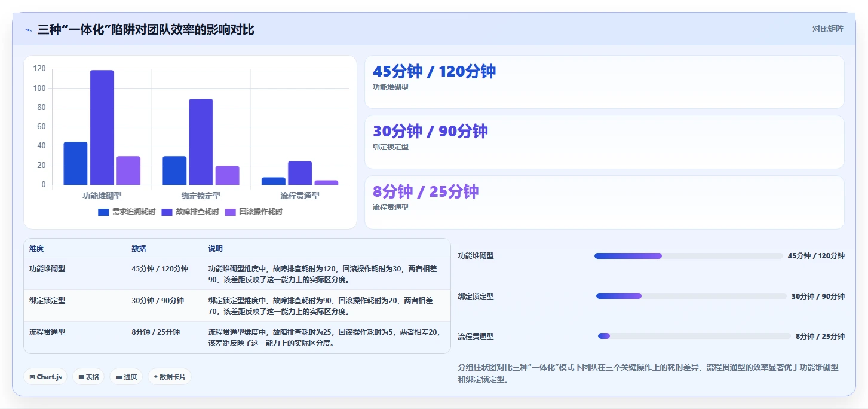
Task: Click the 需求追溯耗时 bar for 功能堆砌型
Action: [75, 163]
